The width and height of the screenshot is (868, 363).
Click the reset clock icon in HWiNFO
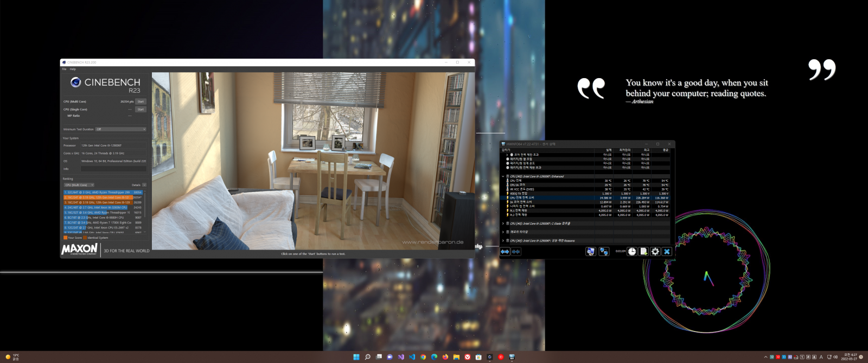(x=632, y=251)
